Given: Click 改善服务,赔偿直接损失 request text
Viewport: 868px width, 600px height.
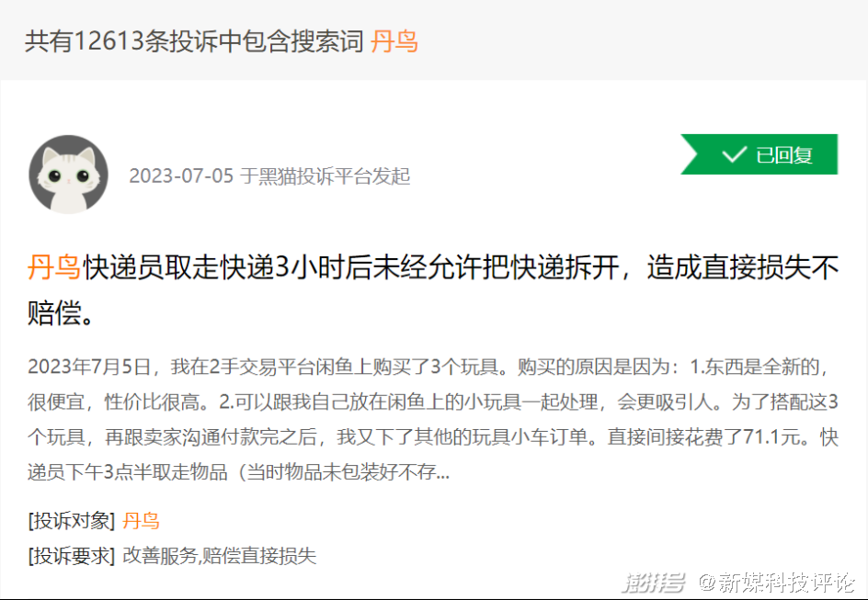Looking at the screenshot, I should (x=219, y=556).
